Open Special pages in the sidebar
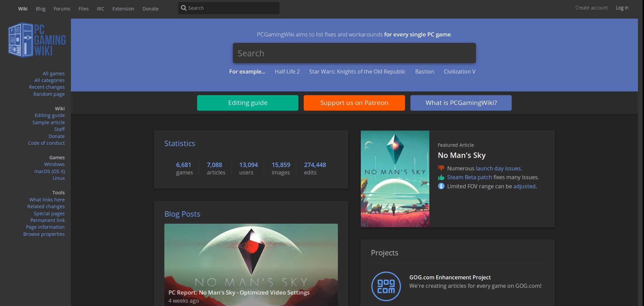The height and width of the screenshot is (306, 644). (49, 214)
